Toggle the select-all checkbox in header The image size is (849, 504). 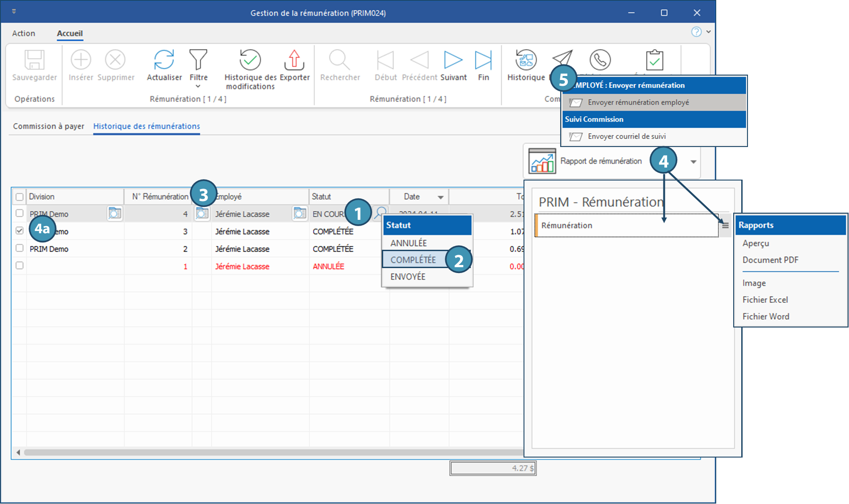[x=20, y=197]
